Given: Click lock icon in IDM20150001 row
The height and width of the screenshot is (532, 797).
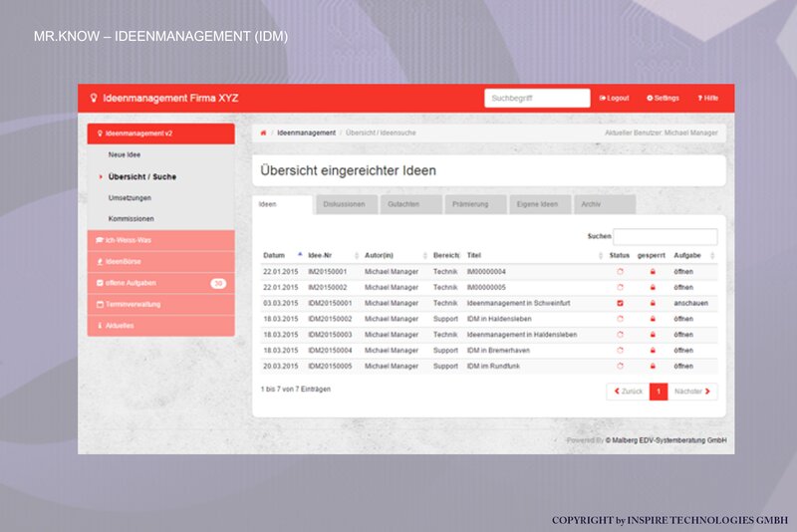Looking at the screenshot, I should click(653, 303).
